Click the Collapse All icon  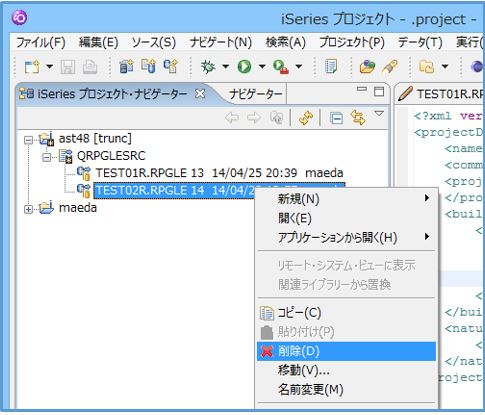[336, 118]
